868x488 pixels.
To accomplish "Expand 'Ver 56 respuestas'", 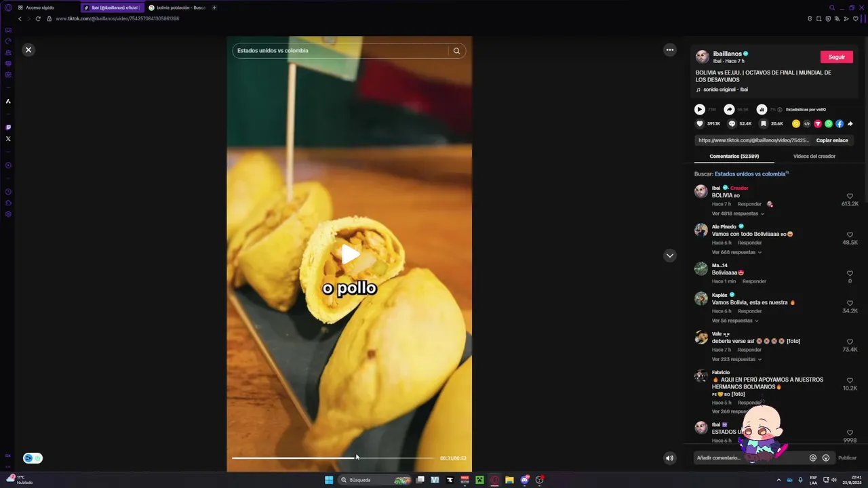I will pyautogui.click(x=734, y=321).
